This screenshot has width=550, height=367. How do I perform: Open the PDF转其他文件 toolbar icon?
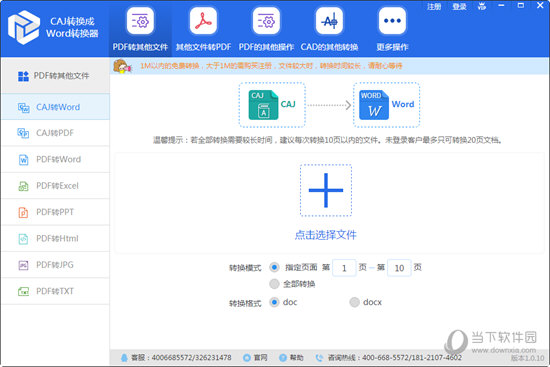pos(140,22)
